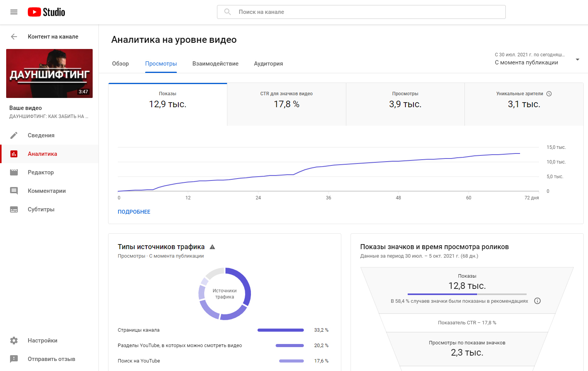Click info icon next to recommendations text
Viewport: 588px width, 371px height.
pos(537,301)
